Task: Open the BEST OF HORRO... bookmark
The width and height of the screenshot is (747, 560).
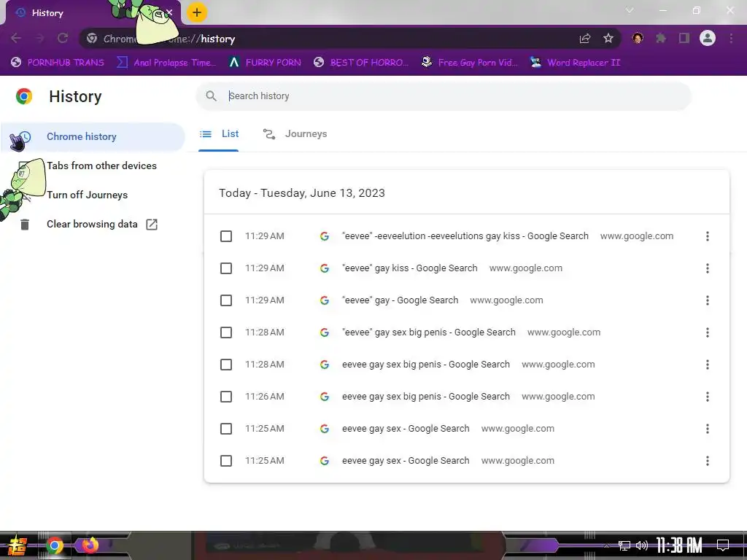Action: click(361, 63)
